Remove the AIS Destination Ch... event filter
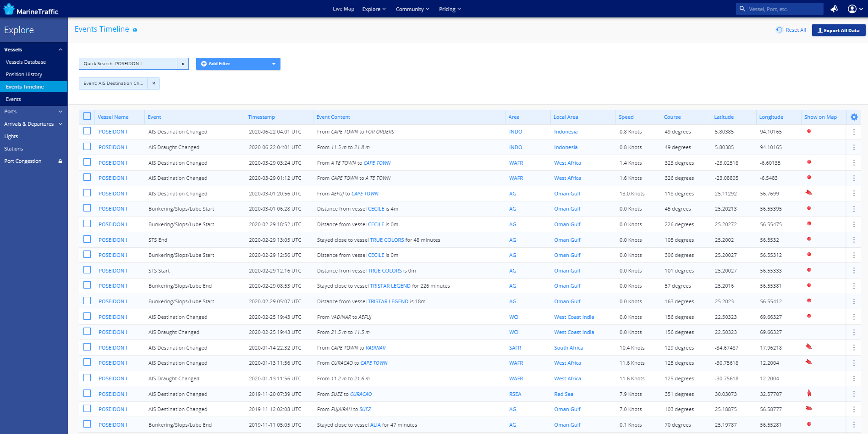Image resolution: width=868 pixels, height=434 pixels. click(154, 83)
